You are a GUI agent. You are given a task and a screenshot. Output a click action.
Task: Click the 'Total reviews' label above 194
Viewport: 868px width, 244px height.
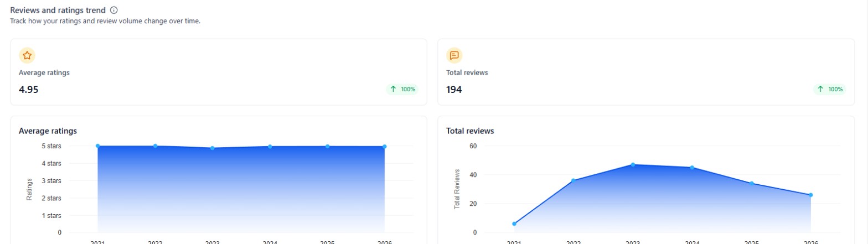coord(467,72)
